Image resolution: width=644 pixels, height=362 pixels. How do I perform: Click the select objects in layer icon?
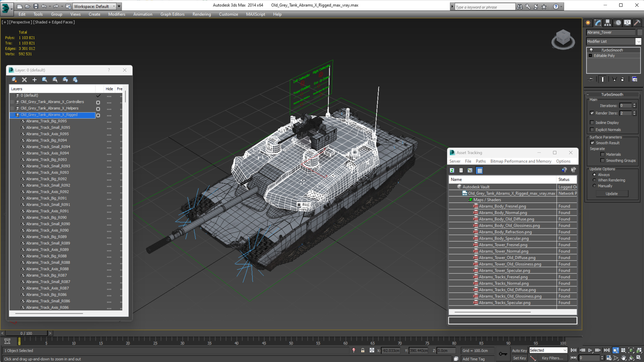[45, 80]
